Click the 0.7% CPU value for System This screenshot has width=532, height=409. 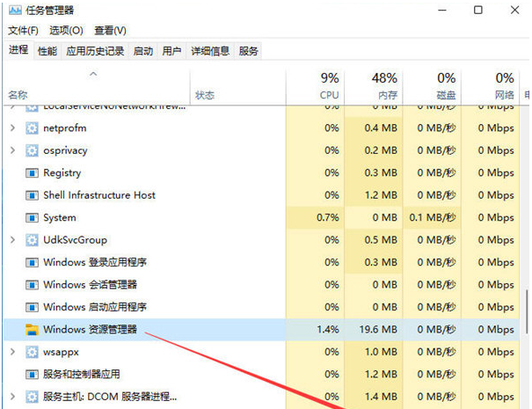[328, 217]
